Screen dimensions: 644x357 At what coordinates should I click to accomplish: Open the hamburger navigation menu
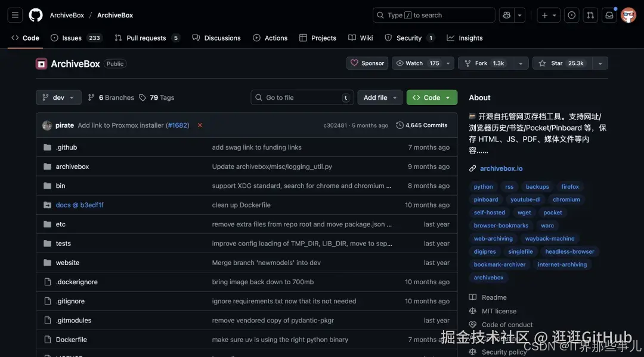click(15, 15)
